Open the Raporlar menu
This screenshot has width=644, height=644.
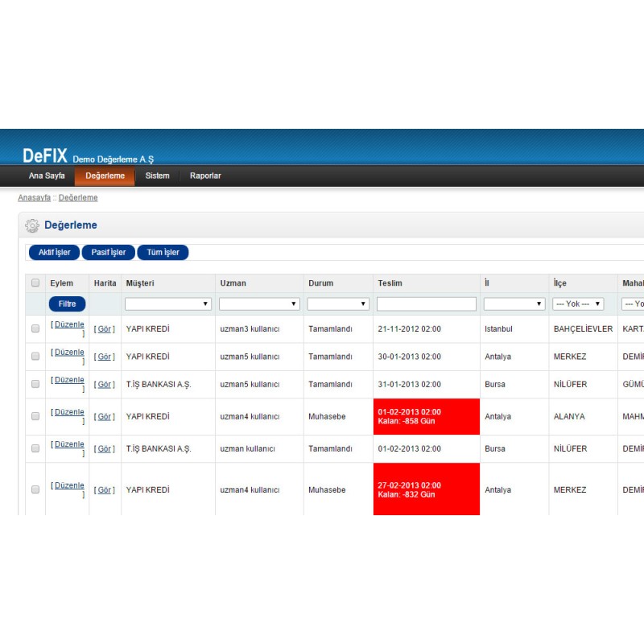[205, 175]
